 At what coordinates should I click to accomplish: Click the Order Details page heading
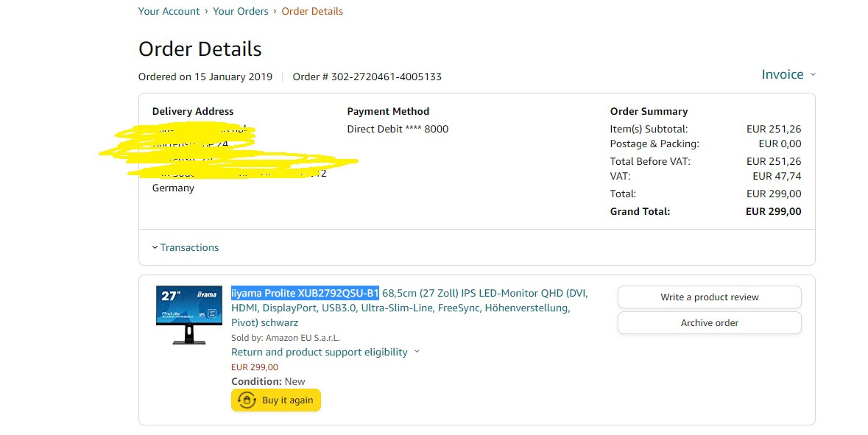200,49
